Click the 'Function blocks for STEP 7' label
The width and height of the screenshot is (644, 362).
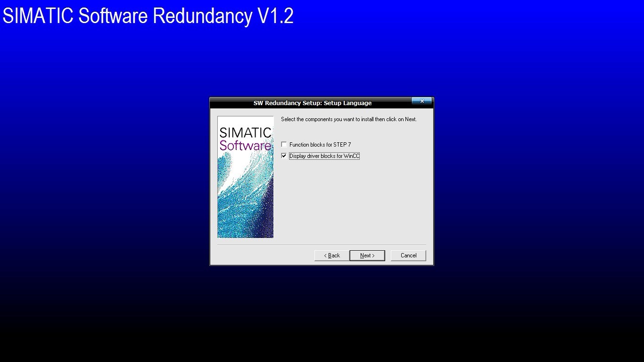(320, 145)
